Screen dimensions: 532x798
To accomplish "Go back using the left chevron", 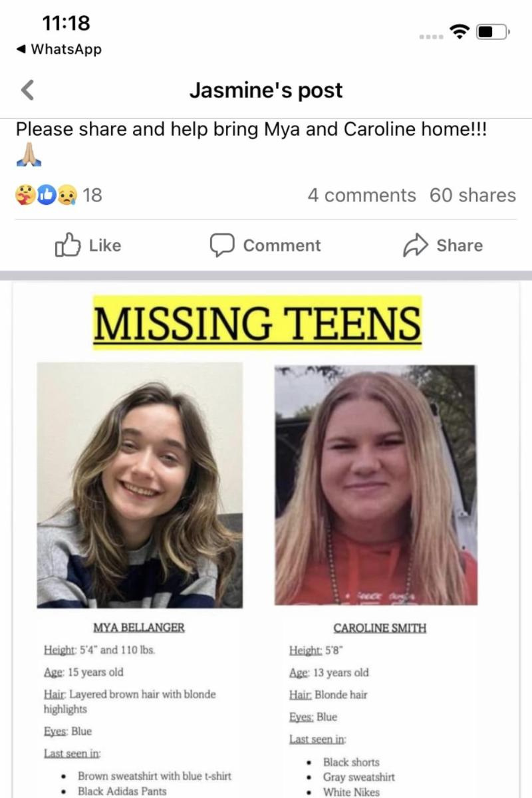I will coord(27,90).
